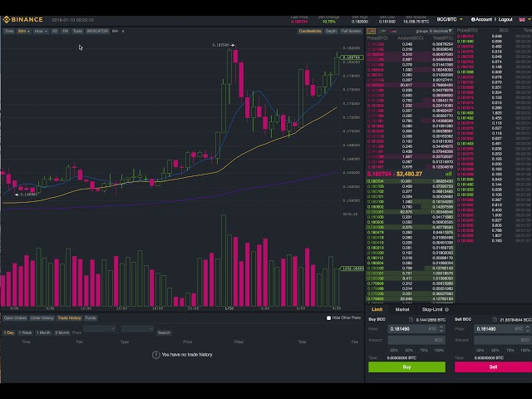532x399 pixels.
Task: Open the Order History tab
Action: coord(42,318)
